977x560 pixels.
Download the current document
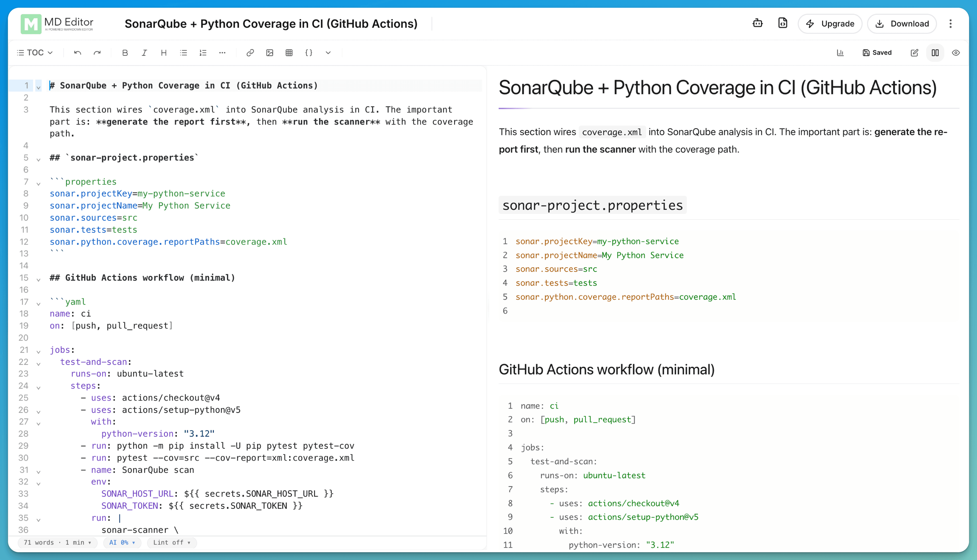902,23
